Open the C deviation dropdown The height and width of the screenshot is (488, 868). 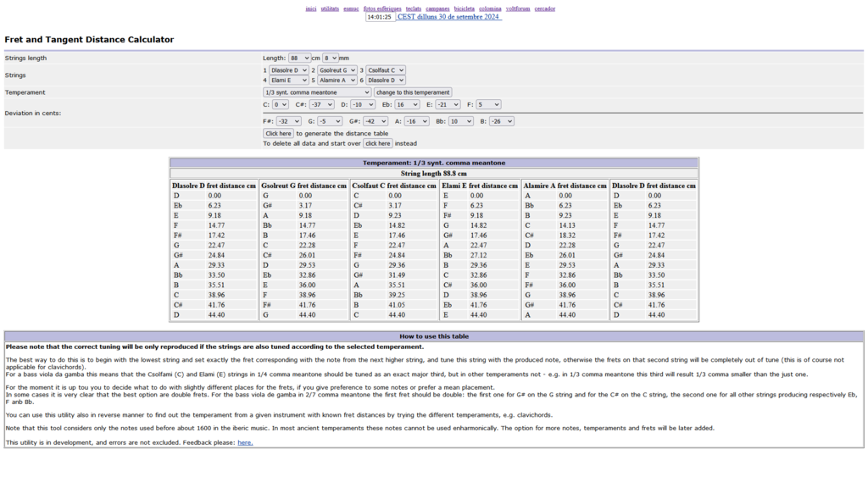280,104
